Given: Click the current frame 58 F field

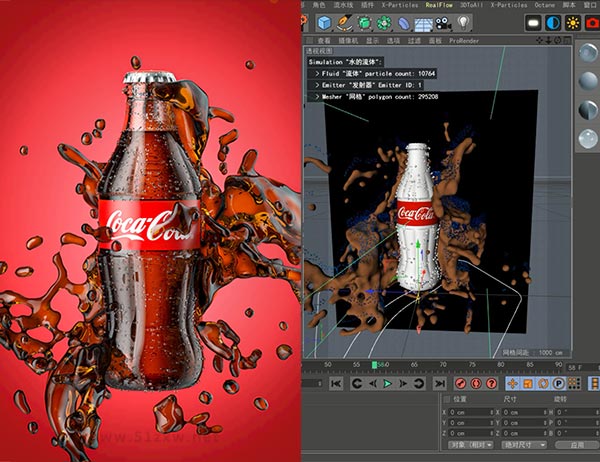Looking at the screenshot, I should pyautogui.click(x=579, y=368).
